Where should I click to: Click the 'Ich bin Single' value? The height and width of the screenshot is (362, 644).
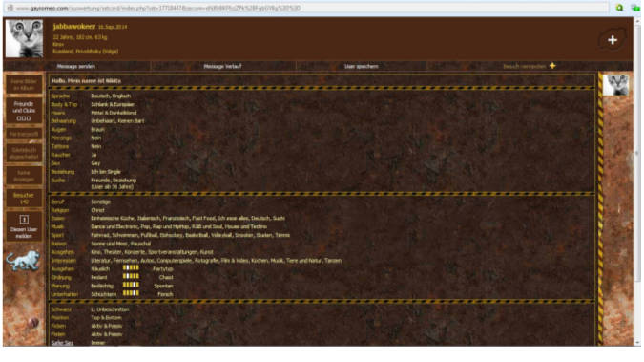106,172
